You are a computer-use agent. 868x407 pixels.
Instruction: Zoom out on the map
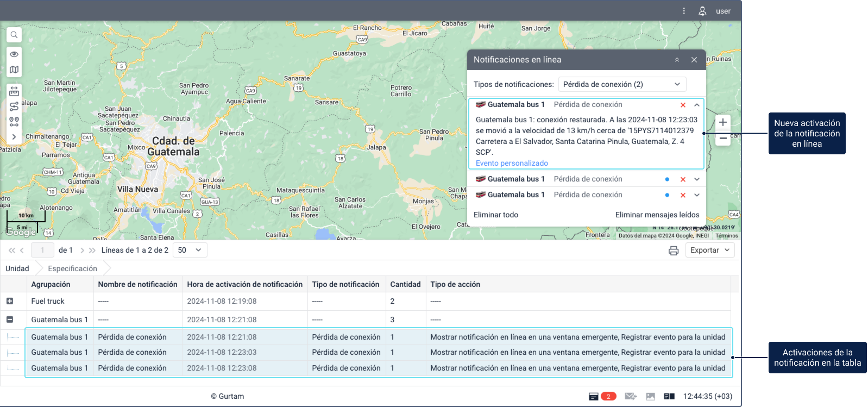(723, 139)
